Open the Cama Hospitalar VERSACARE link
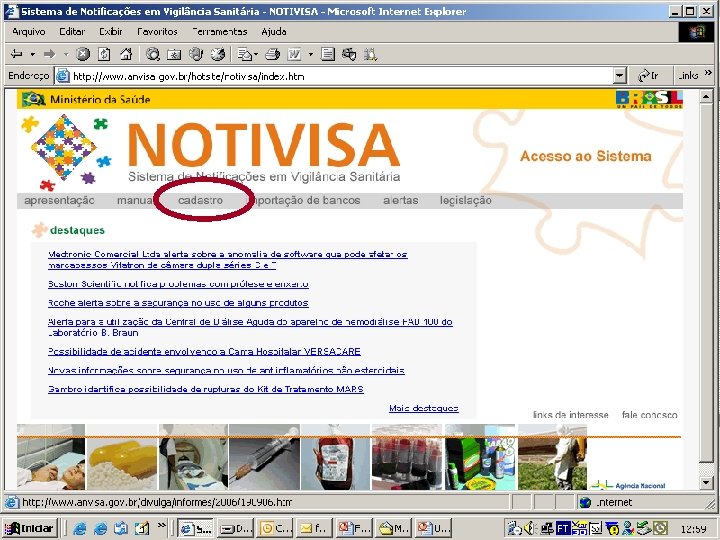Image resolution: width=720 pixels, height=540 pixels. point(204,352)
